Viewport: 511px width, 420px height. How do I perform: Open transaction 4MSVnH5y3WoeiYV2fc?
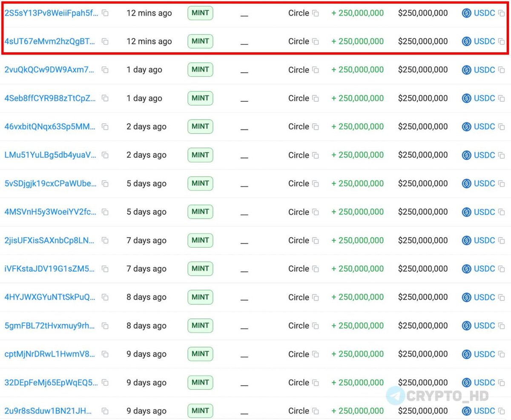(50, 212)
